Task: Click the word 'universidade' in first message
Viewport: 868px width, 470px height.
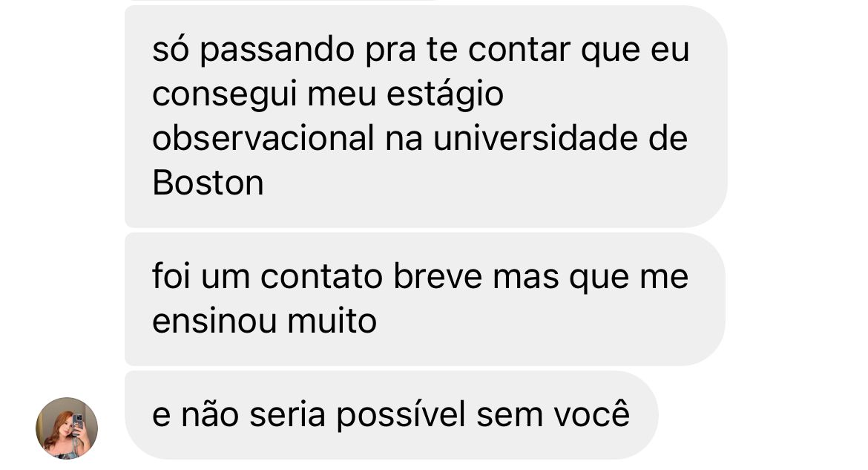Action: click(x=536, y=138)
